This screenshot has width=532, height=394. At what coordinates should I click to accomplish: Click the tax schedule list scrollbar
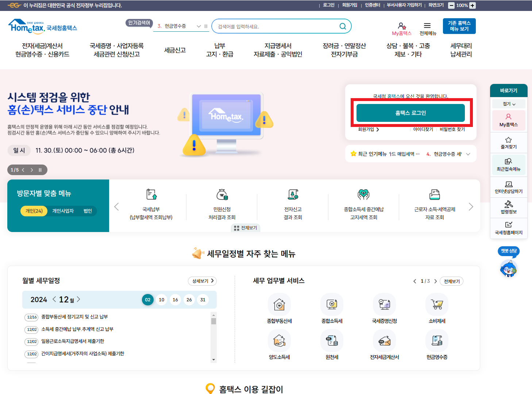214,337
